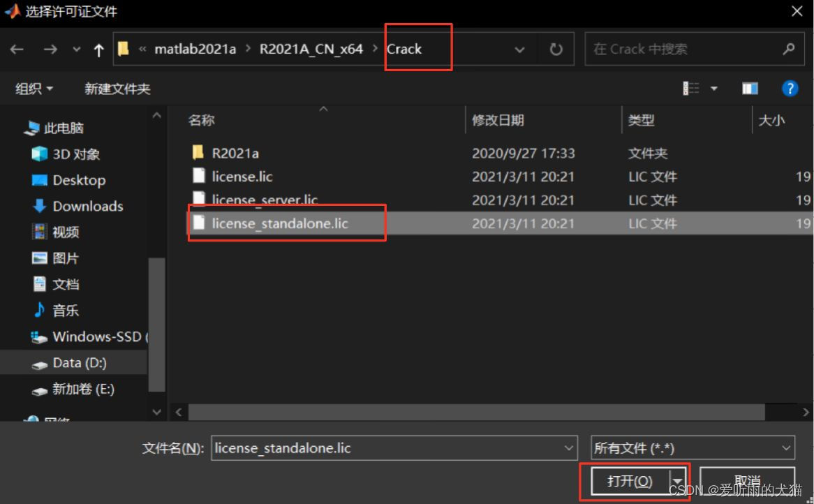The image size is (814, 504).
Task: Sort by 修改日期 column header
Action: coord(497,121)
